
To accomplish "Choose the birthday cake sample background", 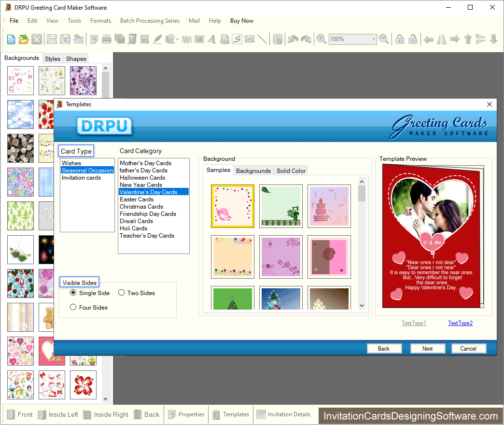I will [329, 206].
